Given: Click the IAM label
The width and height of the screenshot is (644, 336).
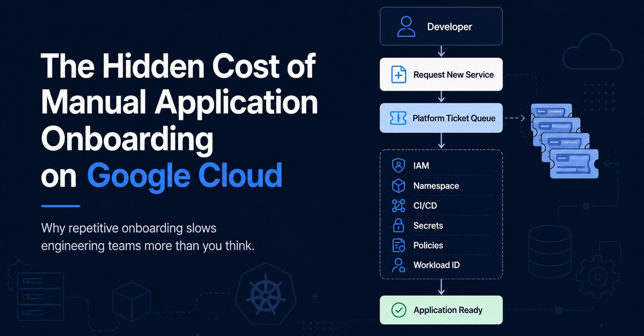Looking at the screenshot, I should [421, 166].
